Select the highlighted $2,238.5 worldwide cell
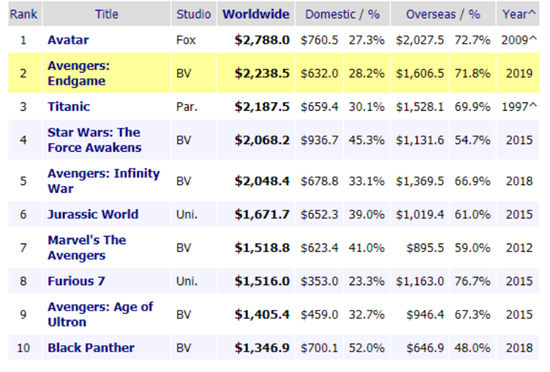Screen dimensions: 550x372 pos(256,73)
